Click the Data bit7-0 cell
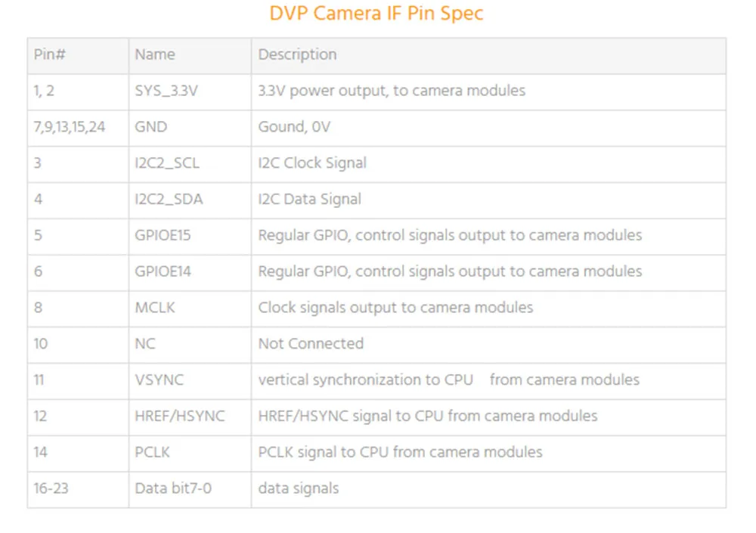This screenshot has width=756, height=533. tap(190, 490)
